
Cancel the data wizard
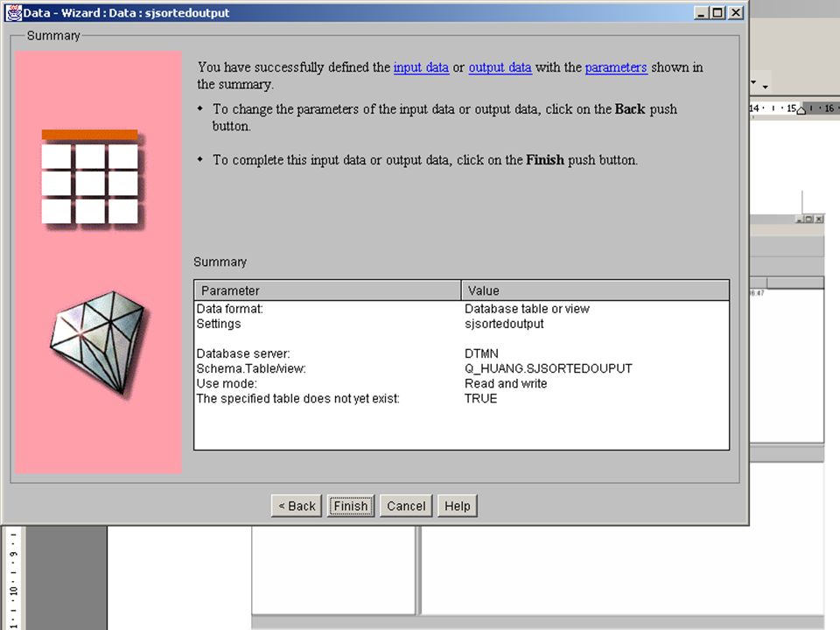pos(405,506)
